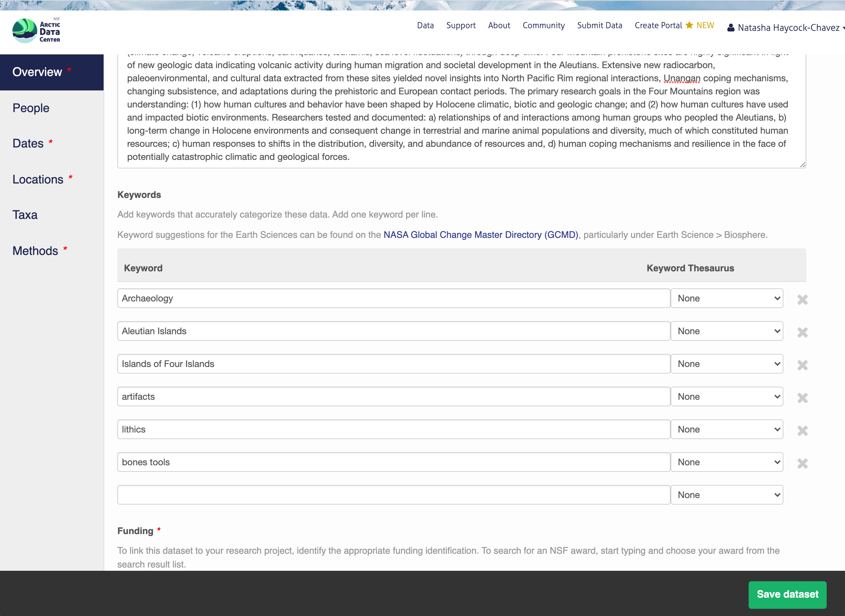
Task: Open thesaurus dropdown for artifacts
Action: 726,396
